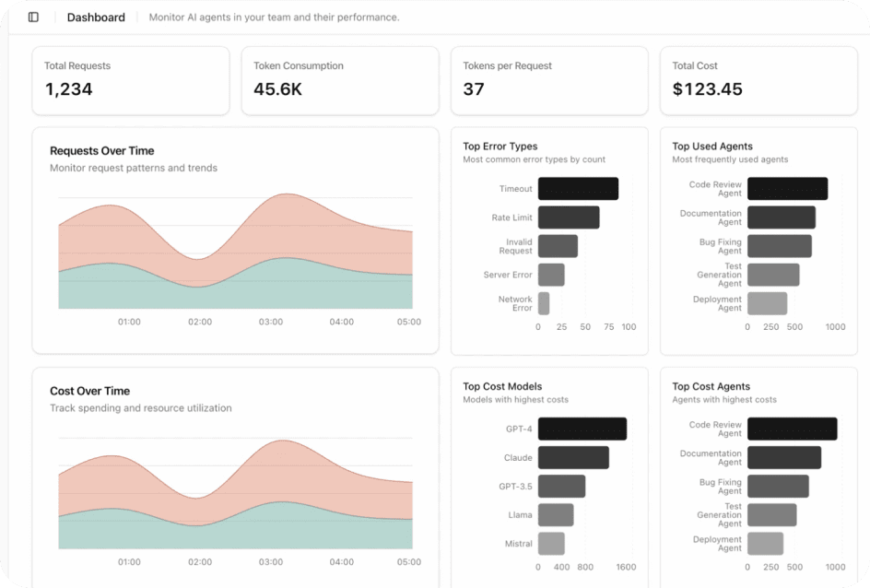Click Deployment Agent bar in Top Used Agents
The height and width of the screenshot is (588, 870).
click(x=767, y=303)
